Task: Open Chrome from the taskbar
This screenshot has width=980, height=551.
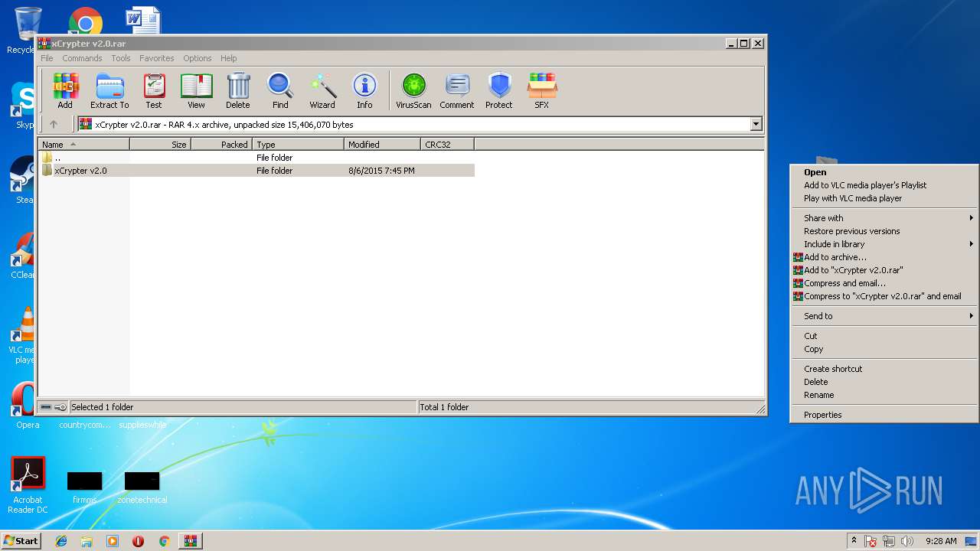Action: [x=164, y=541]
